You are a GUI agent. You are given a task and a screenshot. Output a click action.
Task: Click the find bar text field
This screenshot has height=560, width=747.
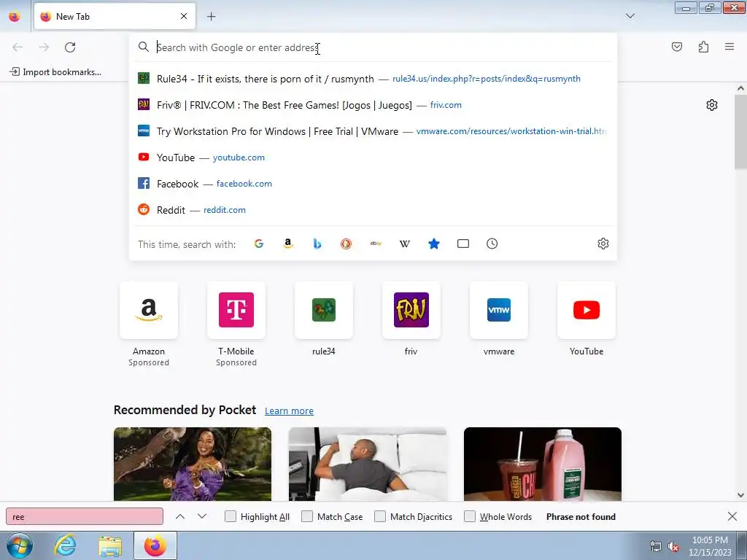[85, 517]
